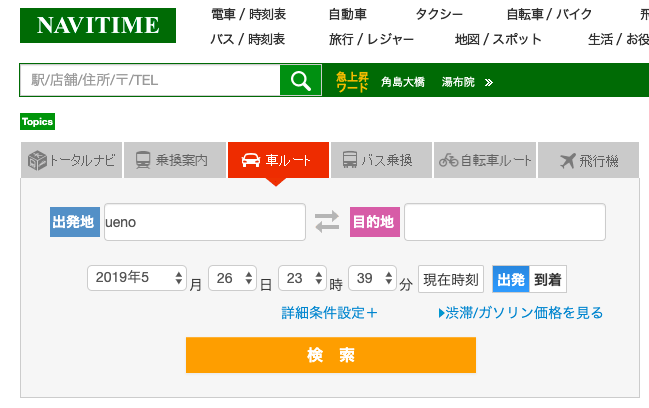Open the minute dropdown showing 39
The width and height of the screenshot is (649, 408).
(373, 278)
